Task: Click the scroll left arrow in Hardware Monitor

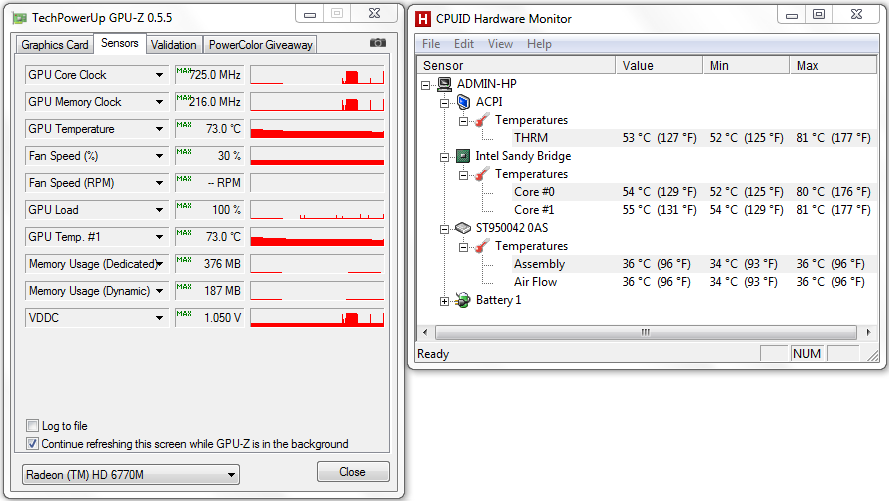Action: tap(425, 332)
